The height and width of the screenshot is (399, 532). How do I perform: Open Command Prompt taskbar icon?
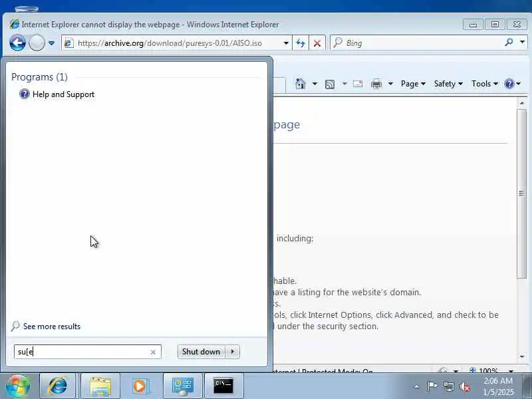223,386
